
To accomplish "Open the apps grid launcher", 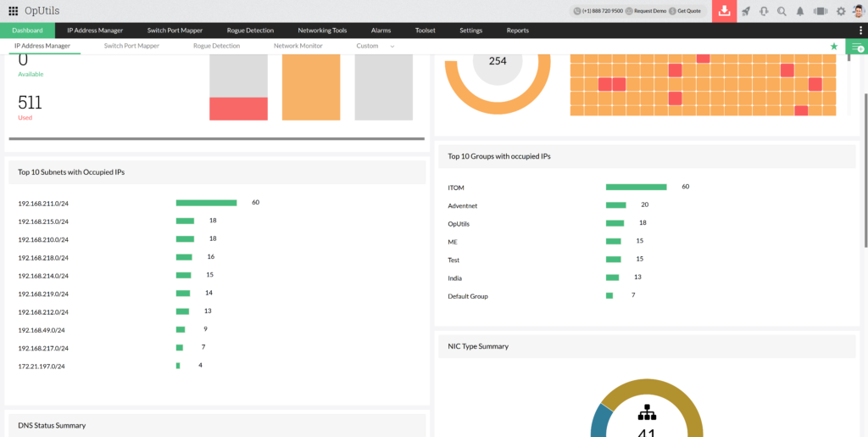I will click(13, 11).
